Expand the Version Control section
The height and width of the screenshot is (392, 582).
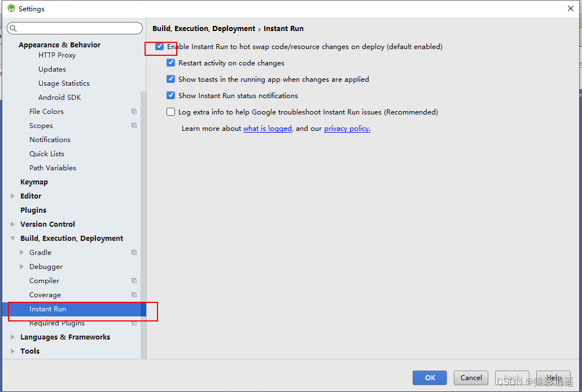click(12, 224)
